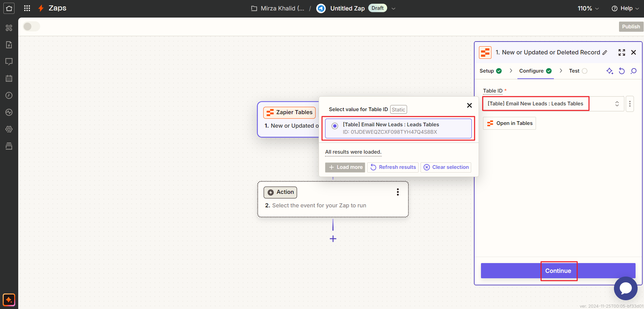Click Clear selection in the popup
This screenshot has width=644, height=309.
tap(446, 167)
